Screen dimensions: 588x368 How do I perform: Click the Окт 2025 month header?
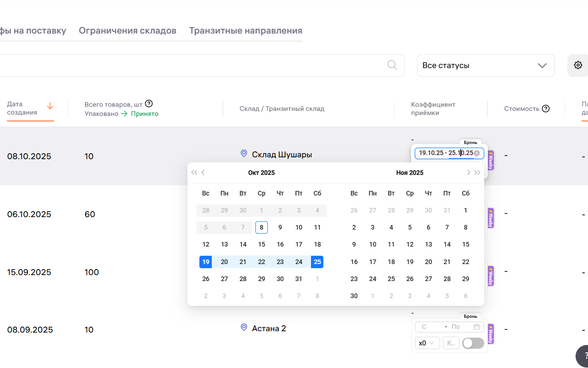261,173
